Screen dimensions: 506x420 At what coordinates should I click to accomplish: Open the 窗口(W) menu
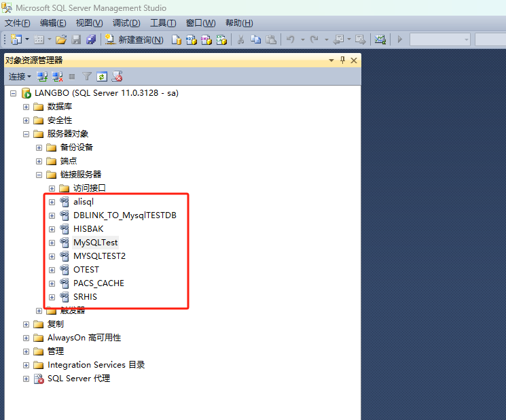pyautogui.click(x=201, y=23)
